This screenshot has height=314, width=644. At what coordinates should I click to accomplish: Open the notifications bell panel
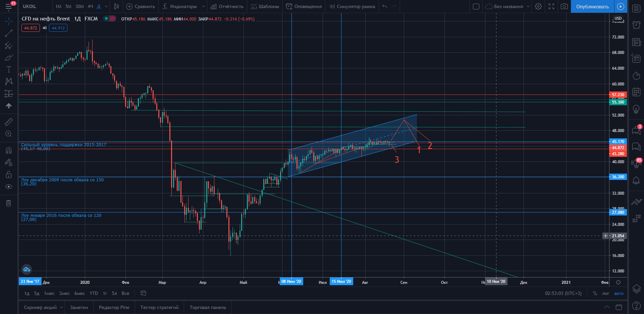pyautogui.click(x=636, y=181)
